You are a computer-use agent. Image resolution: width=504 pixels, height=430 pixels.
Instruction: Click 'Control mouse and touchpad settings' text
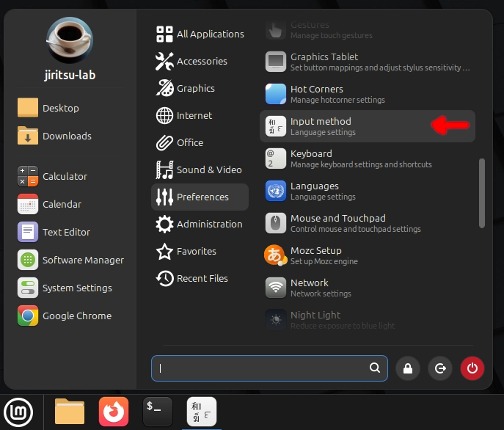click(x=356, y=229)
